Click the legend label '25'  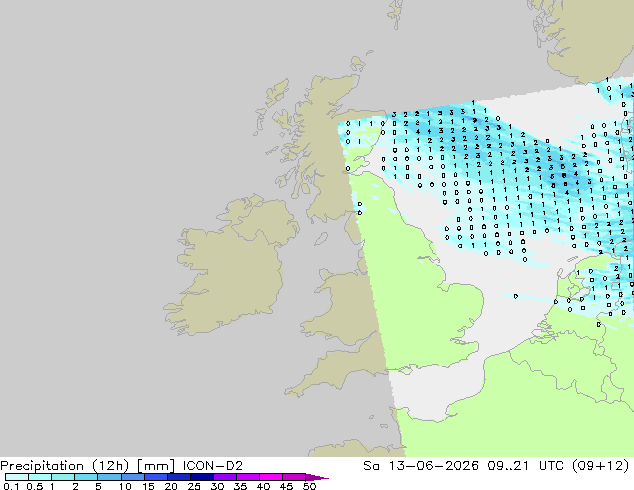pyautogui.click(x=194, y=486)
